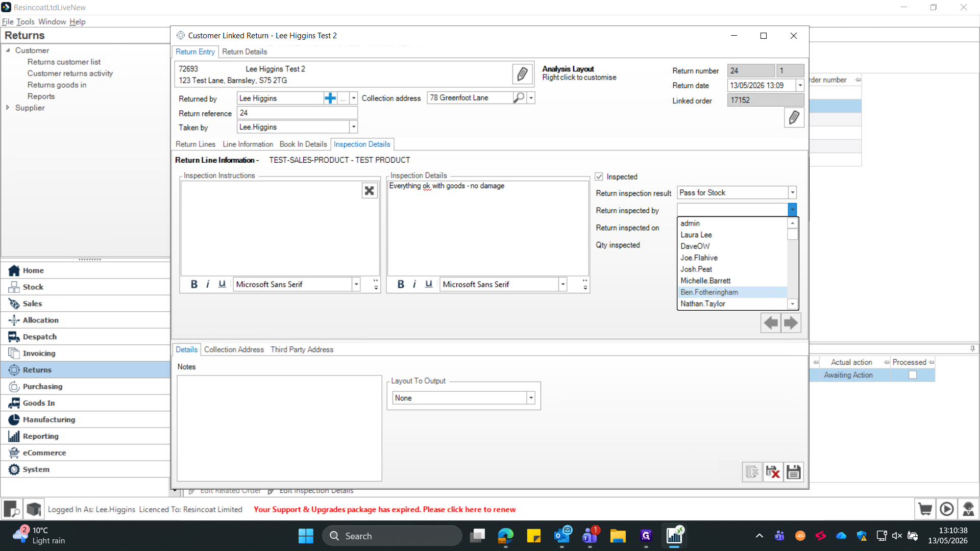Click the expired support package renewal link
980x551 pixels.
(384, 509)
